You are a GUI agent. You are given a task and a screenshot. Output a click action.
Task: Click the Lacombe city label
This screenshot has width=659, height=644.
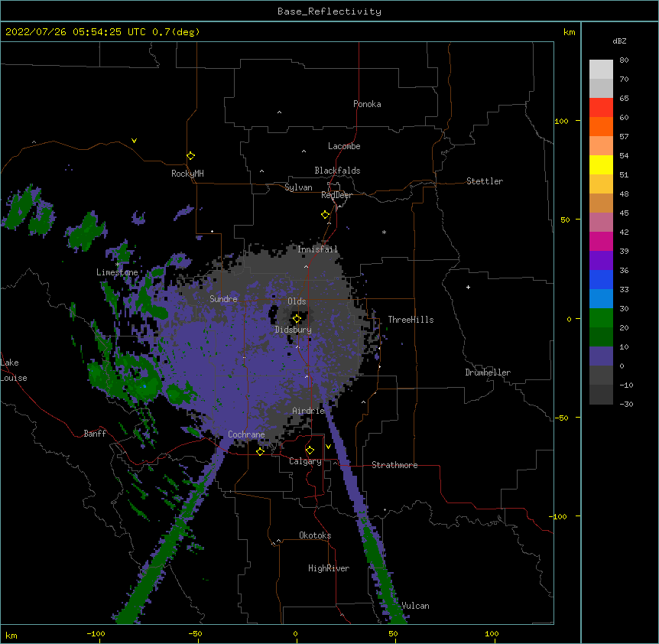[344, 146]
